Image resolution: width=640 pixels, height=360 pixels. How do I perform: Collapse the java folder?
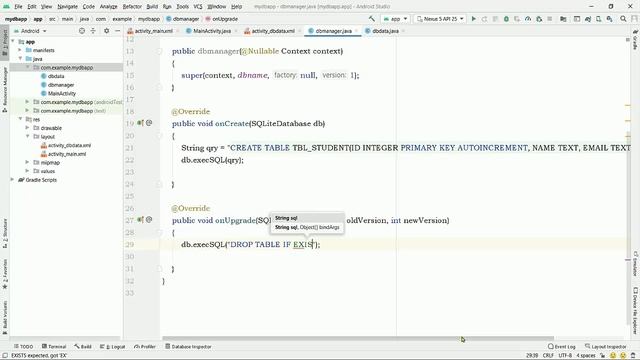tap(20, 59)
